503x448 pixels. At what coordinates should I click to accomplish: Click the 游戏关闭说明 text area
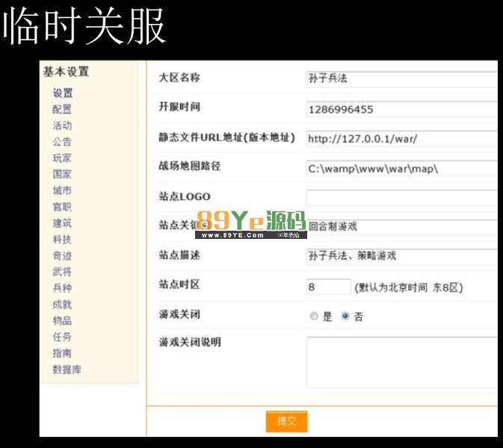(402, 362)
